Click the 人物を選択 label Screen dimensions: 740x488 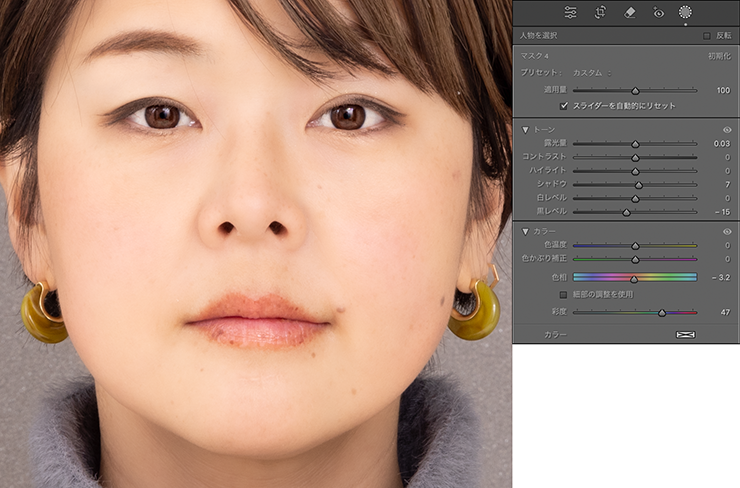(x=539, y=35)
